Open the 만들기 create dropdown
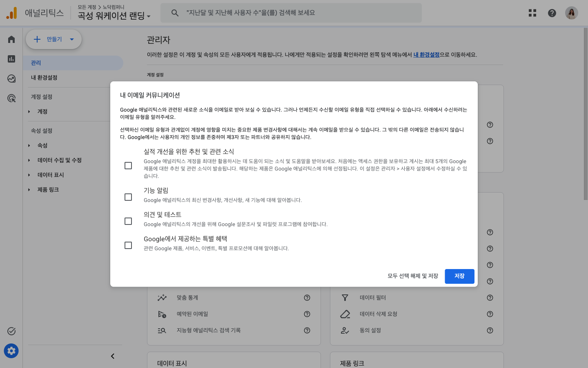 tap(72, 39)
